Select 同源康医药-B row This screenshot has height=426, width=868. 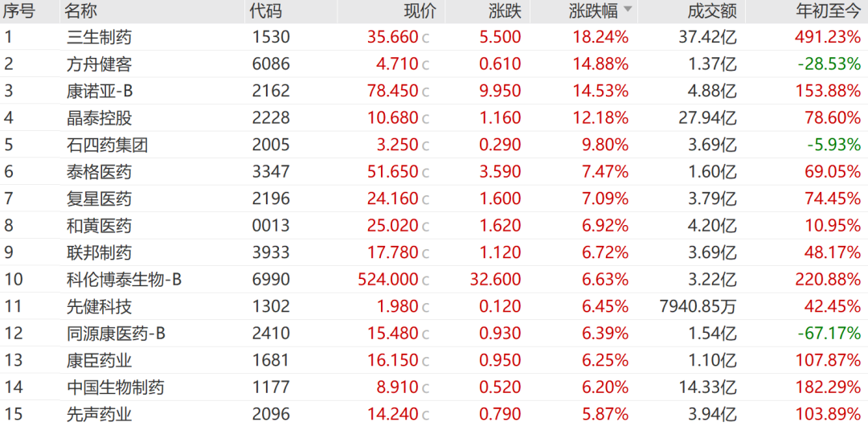[434, 333]
